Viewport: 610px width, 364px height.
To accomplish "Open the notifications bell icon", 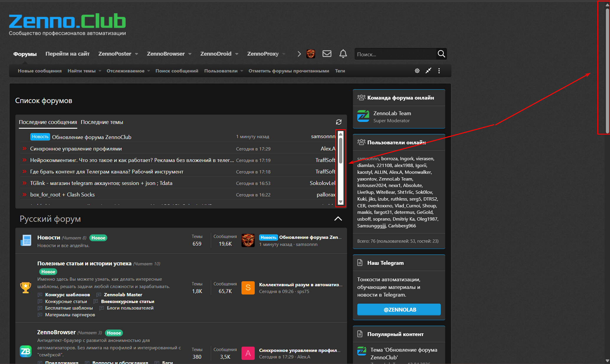I will (343, 54).
